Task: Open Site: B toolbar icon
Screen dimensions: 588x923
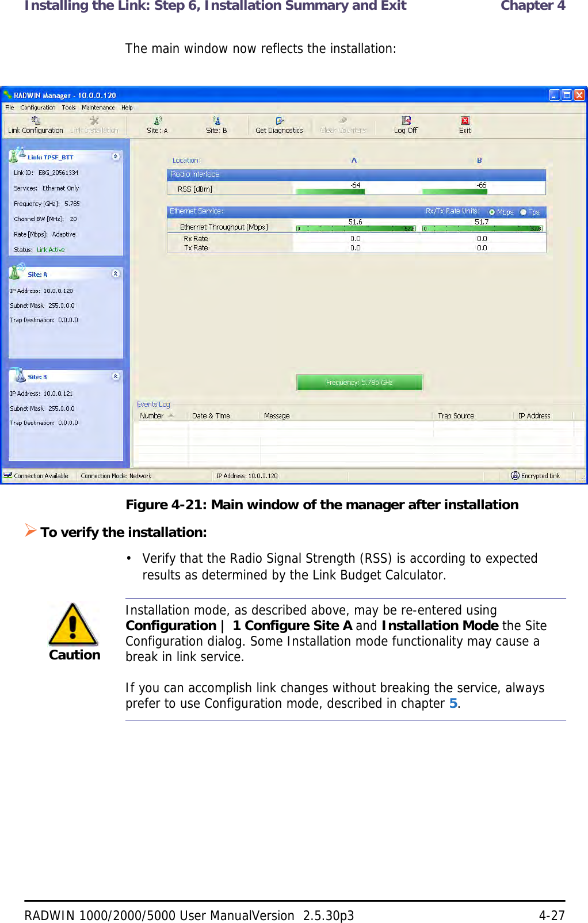Action: (216, 120)
